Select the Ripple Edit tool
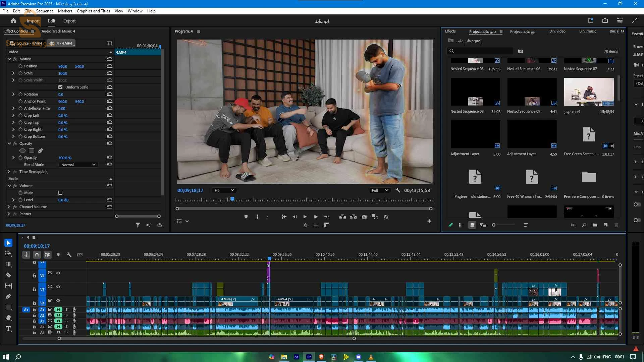The height and width of the screenshot is (362, 644). [8, 264]
